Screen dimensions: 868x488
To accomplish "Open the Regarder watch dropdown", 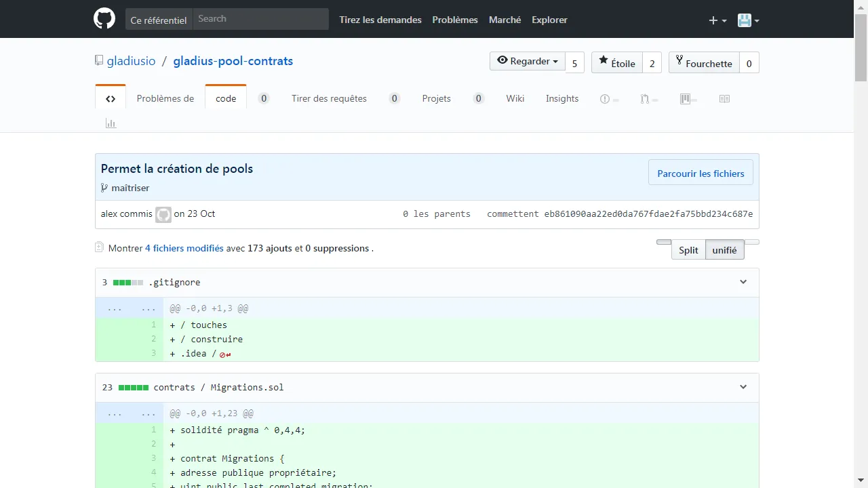I will tap(528, 61).
